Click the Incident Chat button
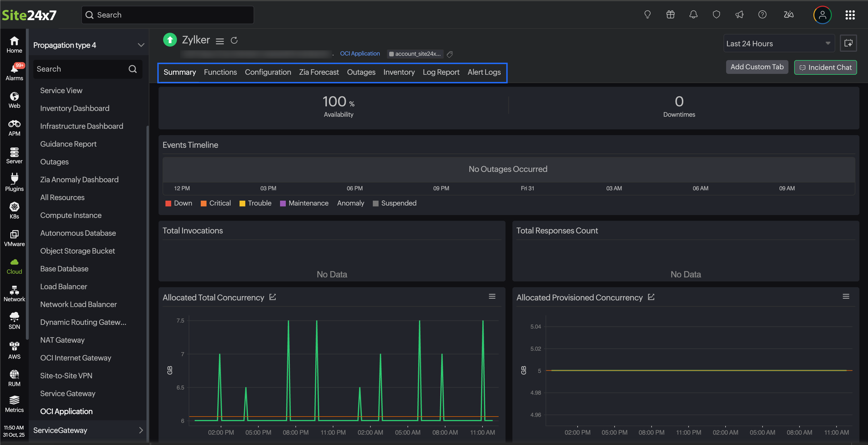 click(825, 67)
